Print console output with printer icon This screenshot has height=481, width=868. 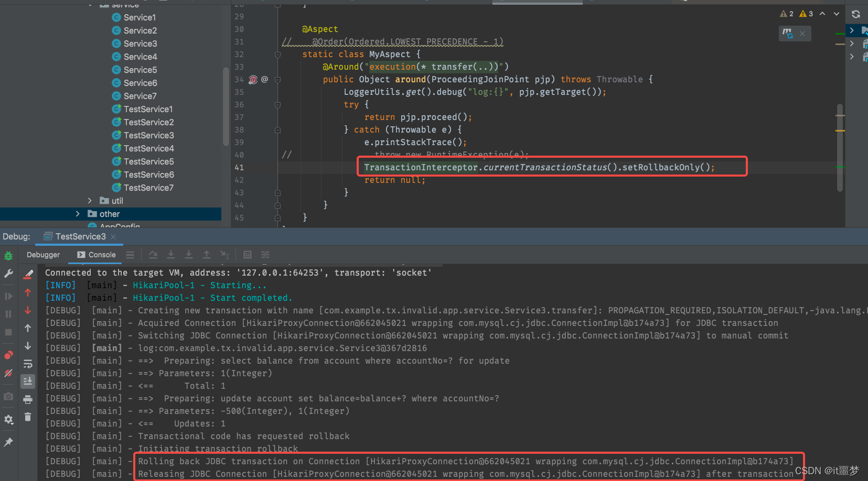point(28,399)
